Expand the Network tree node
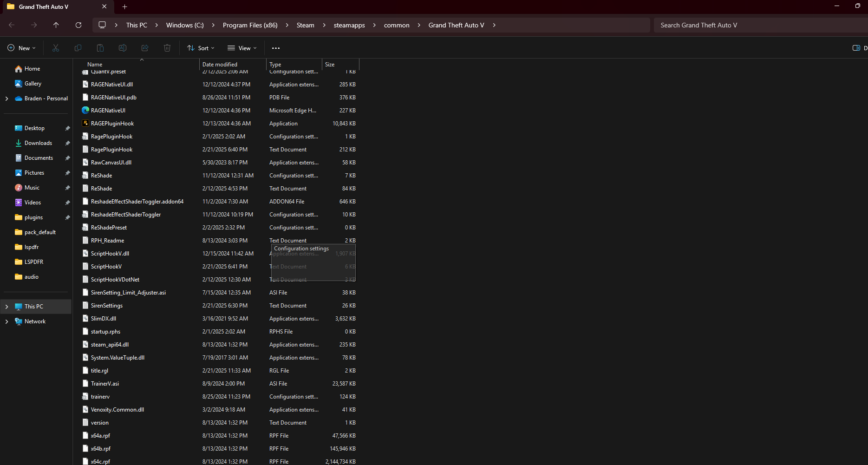 click(x=7, y=321)
